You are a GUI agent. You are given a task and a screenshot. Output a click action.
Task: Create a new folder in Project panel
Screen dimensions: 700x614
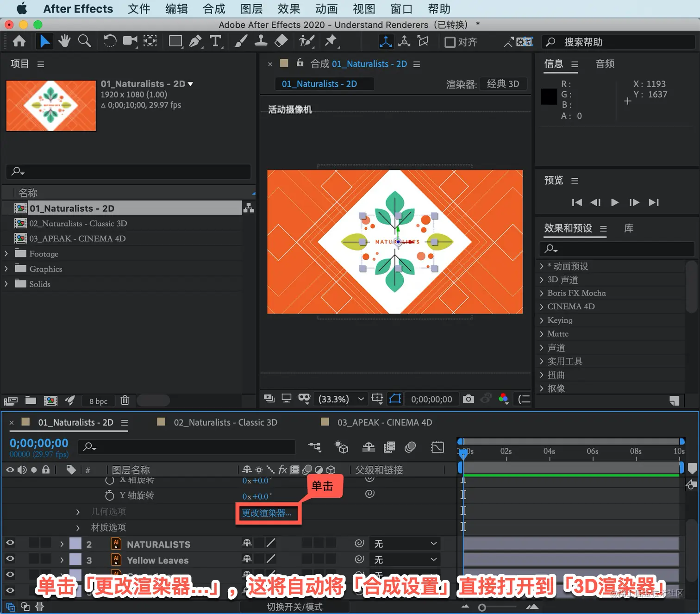31,401
